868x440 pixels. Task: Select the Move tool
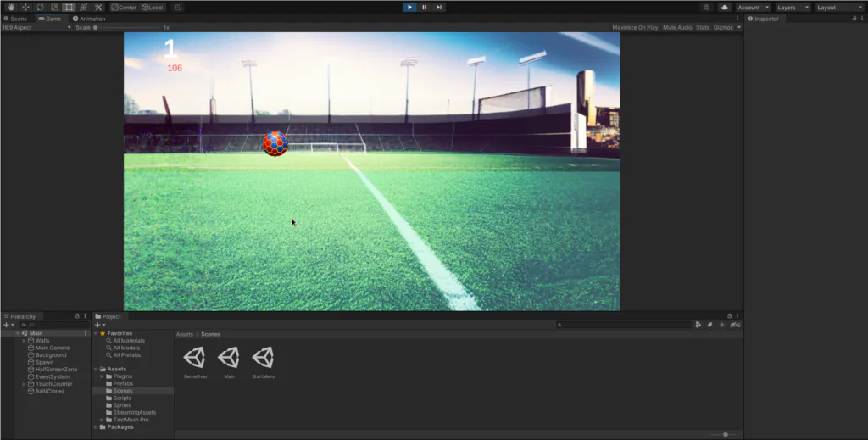(x=25, y=7)
